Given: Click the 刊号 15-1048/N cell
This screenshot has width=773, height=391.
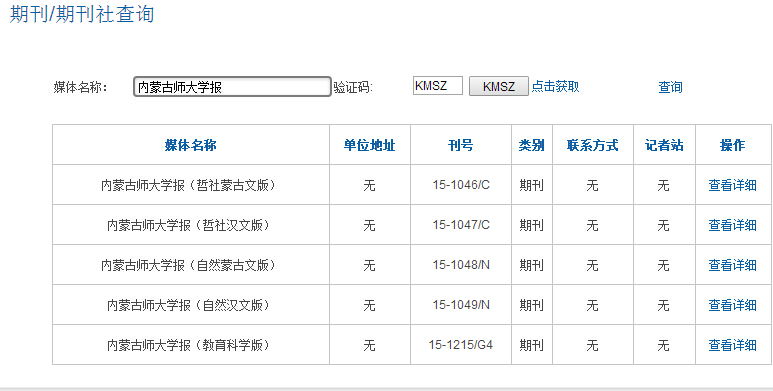Looking at the screenshot, I should pos(461,265).
